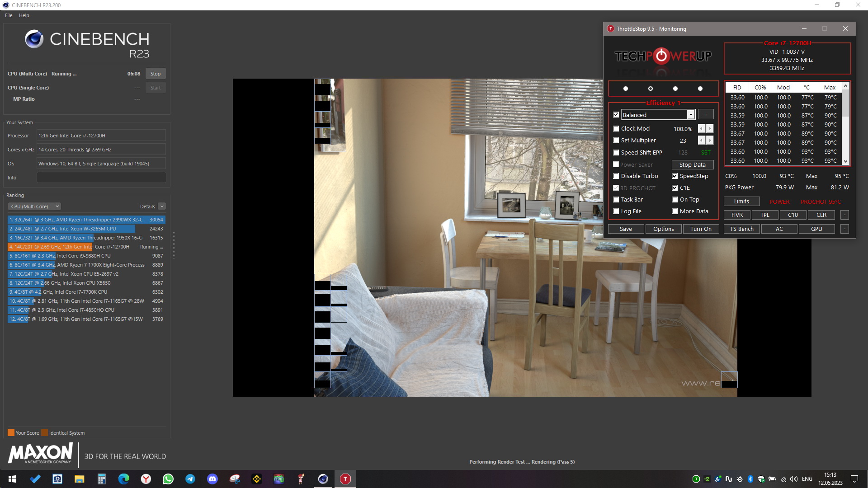The height and width of the screenshot is (488, 868).
Task: Enable Disable Turbo checkbox
Action: click(616, 176)
